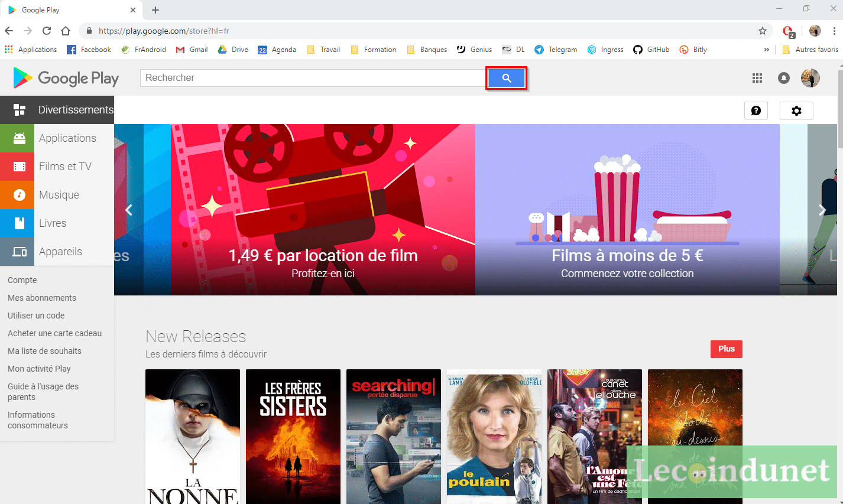Click the New Releases heading

pos(196,336)
